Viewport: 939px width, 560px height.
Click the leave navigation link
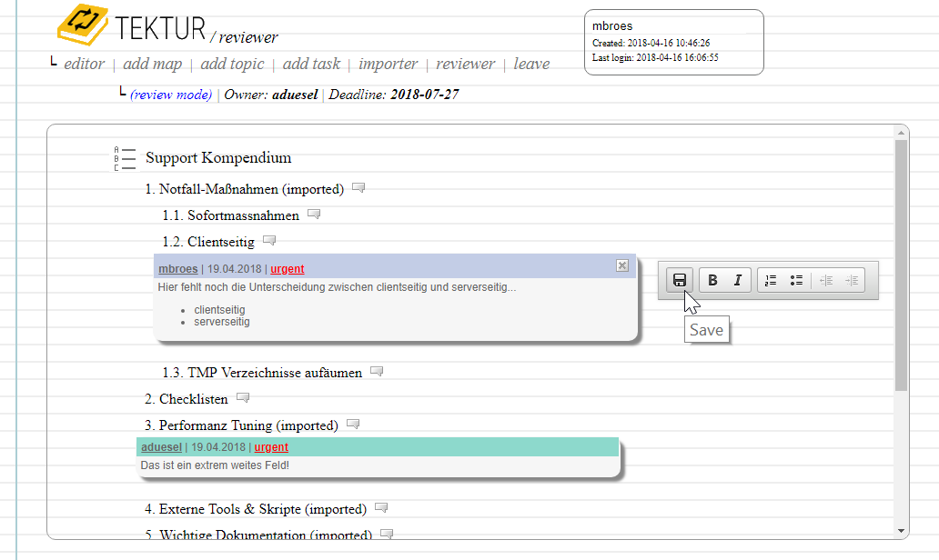[x=531, y=64]
